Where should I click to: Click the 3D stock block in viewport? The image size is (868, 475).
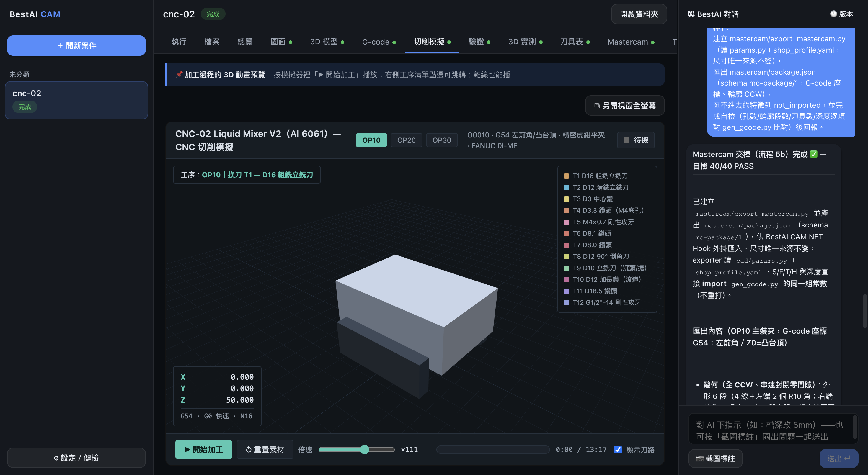point(417,315)
